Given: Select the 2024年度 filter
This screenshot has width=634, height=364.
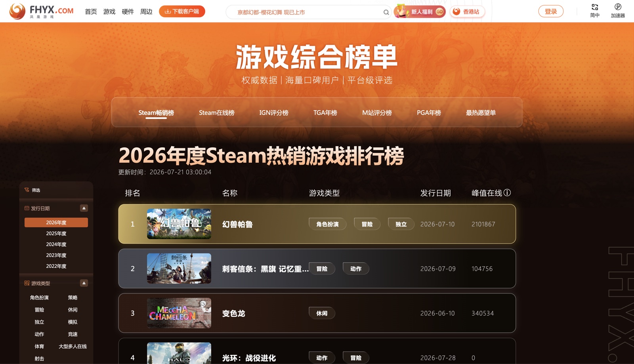Looking at the screenshot, I should pos(56,244).
